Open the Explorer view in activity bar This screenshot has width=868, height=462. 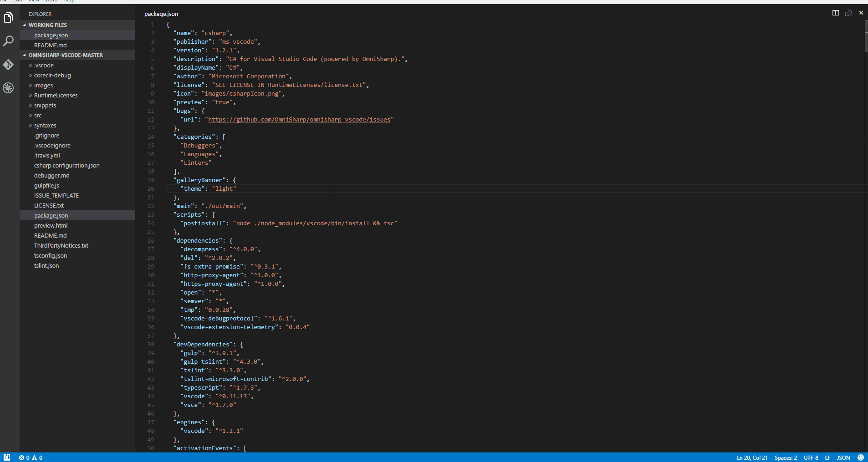click(8, 18)
